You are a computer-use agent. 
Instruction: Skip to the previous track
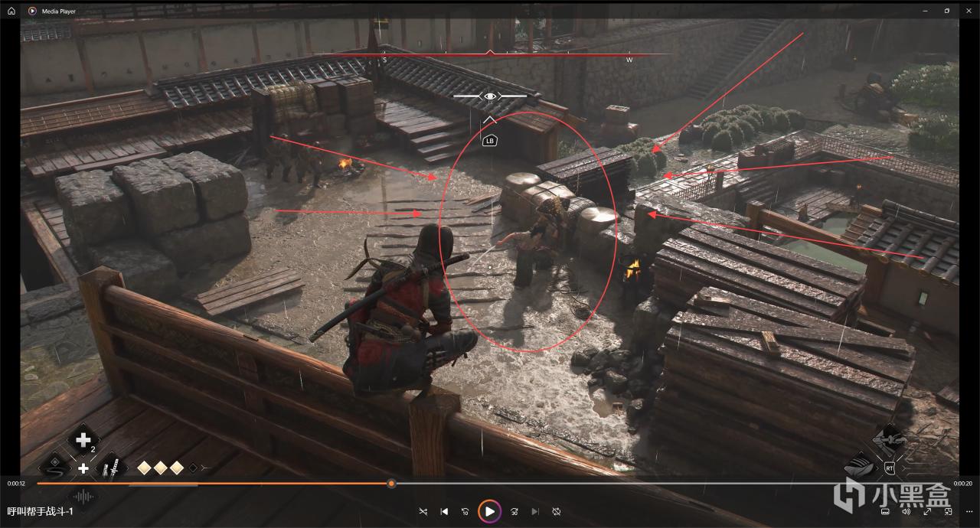coord(444,511)
